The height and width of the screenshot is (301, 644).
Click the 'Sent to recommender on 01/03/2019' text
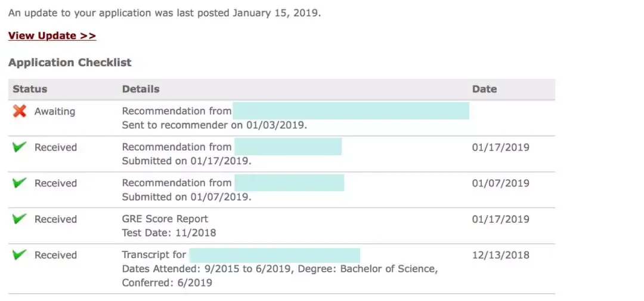[215, 125]
